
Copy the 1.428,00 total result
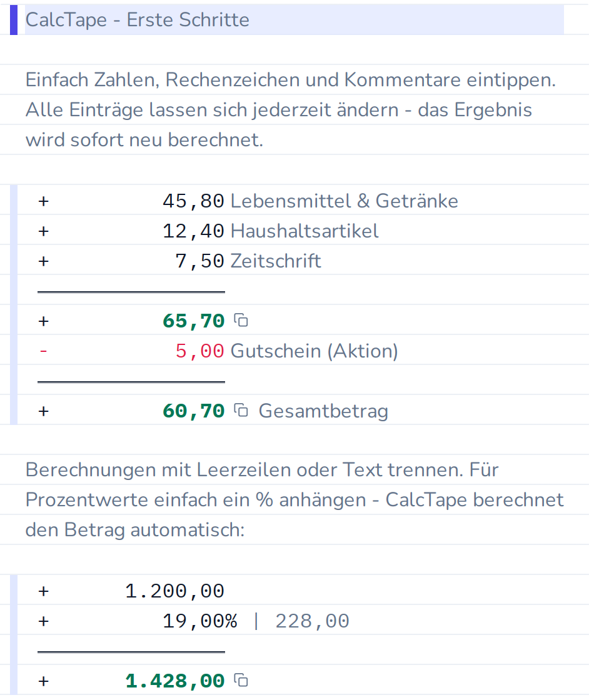tap(241, 680)
